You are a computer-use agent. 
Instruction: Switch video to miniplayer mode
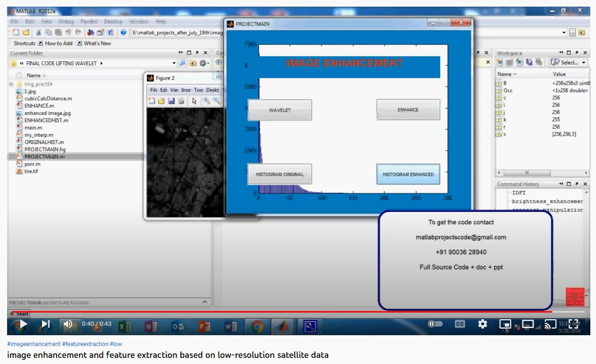point(505,324)
